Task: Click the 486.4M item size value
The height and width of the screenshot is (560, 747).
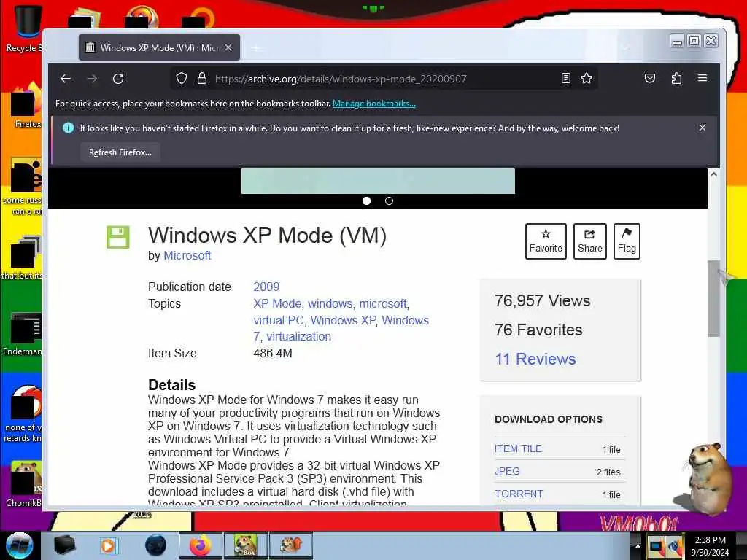Action: 273,354
